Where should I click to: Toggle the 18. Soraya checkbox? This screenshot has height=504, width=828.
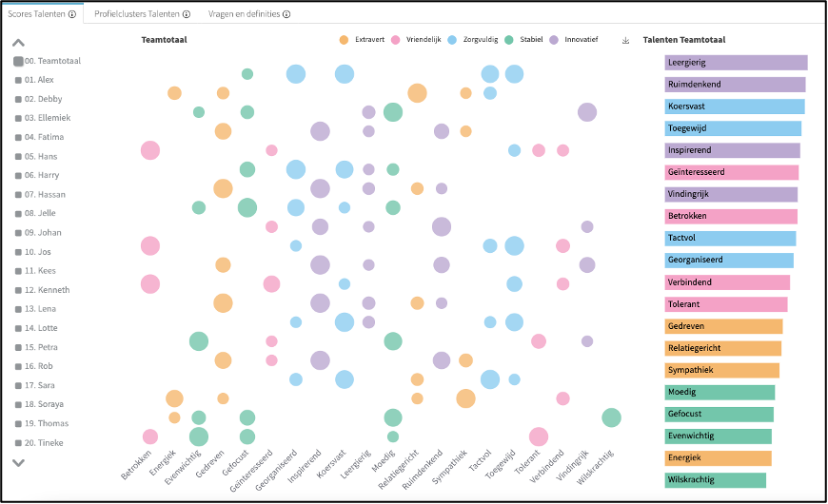(18, 404)
